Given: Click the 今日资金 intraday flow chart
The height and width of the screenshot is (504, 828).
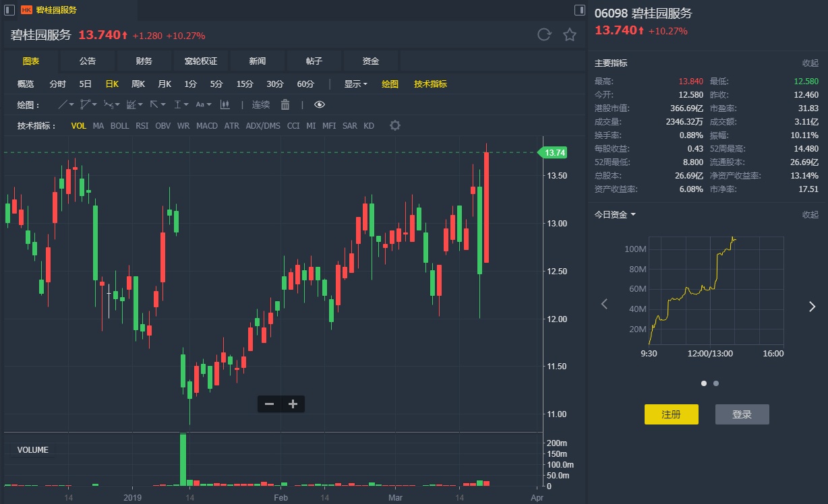Looking at the screenshot, I should point(717,291).
